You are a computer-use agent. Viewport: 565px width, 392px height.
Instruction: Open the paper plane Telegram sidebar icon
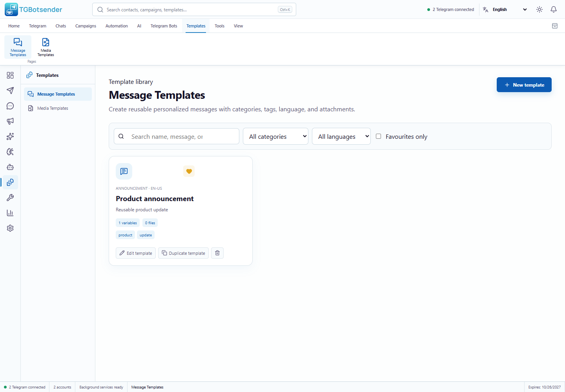[10, 91]
